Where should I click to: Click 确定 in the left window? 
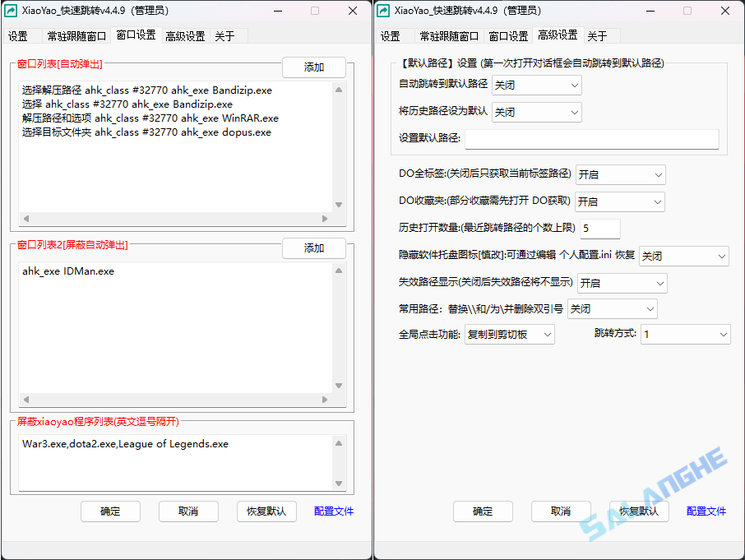[110, 511]
